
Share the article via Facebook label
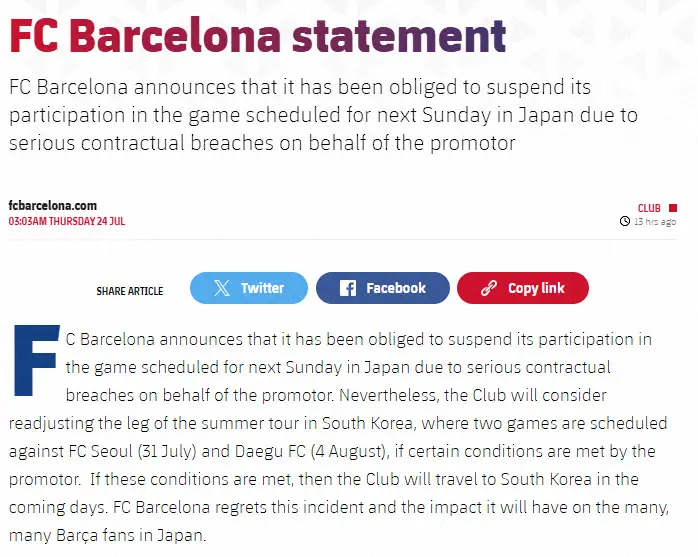[396, 288]
